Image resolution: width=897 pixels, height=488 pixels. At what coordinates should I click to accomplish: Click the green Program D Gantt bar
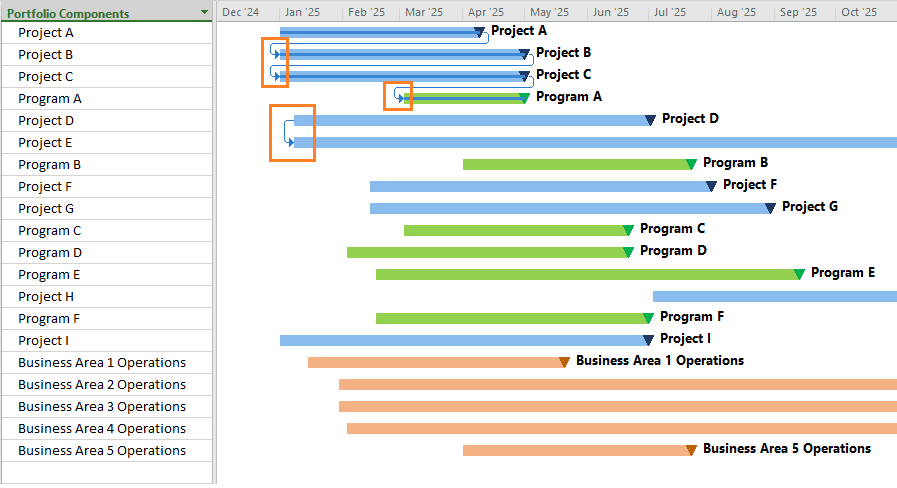(x=486, y=252)
